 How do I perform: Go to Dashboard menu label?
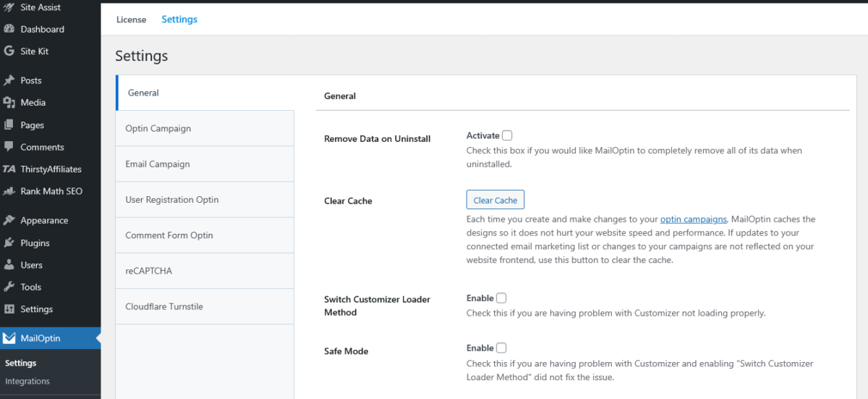click(x=42, y=30)
